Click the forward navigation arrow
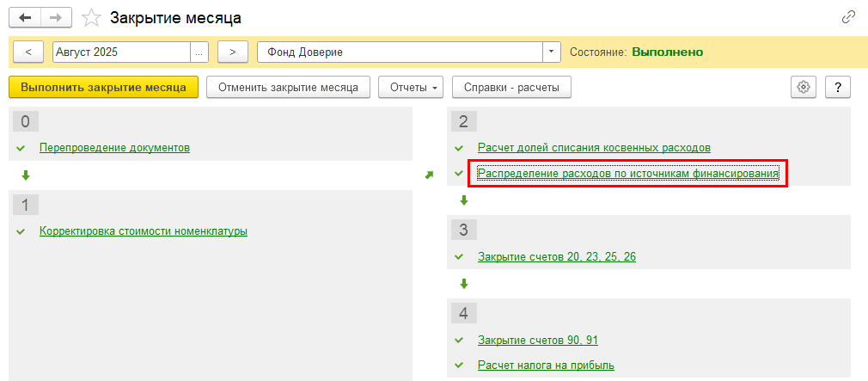Viewport: 868px width, 381px height. click(57, 17)
